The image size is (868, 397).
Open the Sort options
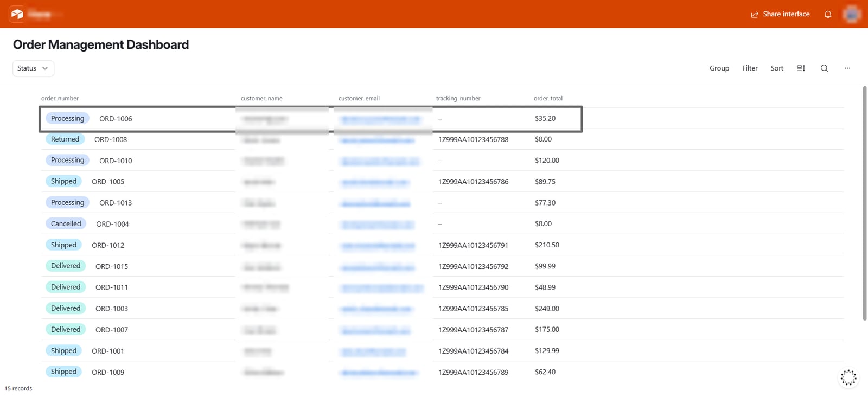tap(777, 68)
